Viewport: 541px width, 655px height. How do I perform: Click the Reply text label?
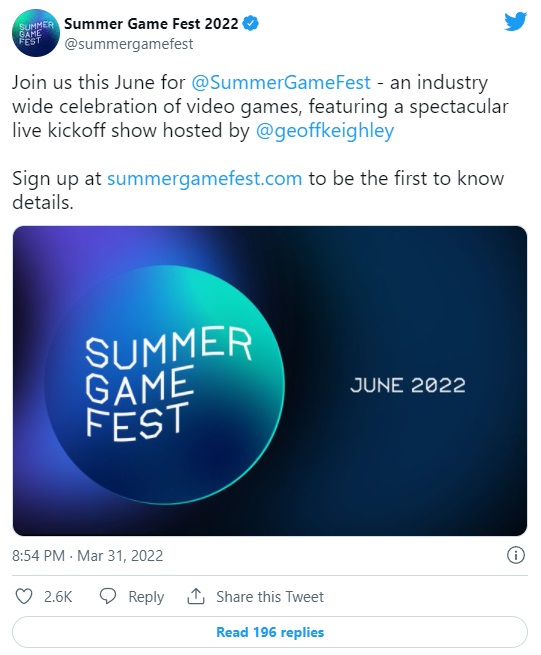click(146, 597)
